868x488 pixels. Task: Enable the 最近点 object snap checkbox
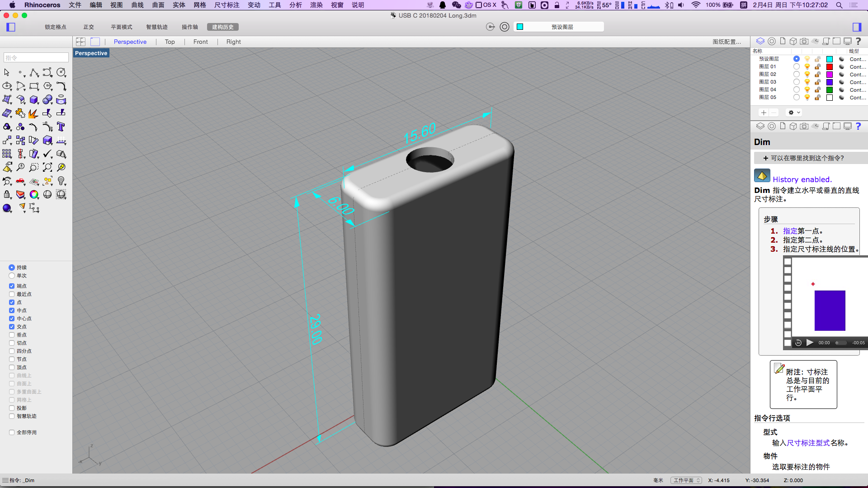[12, 294]
